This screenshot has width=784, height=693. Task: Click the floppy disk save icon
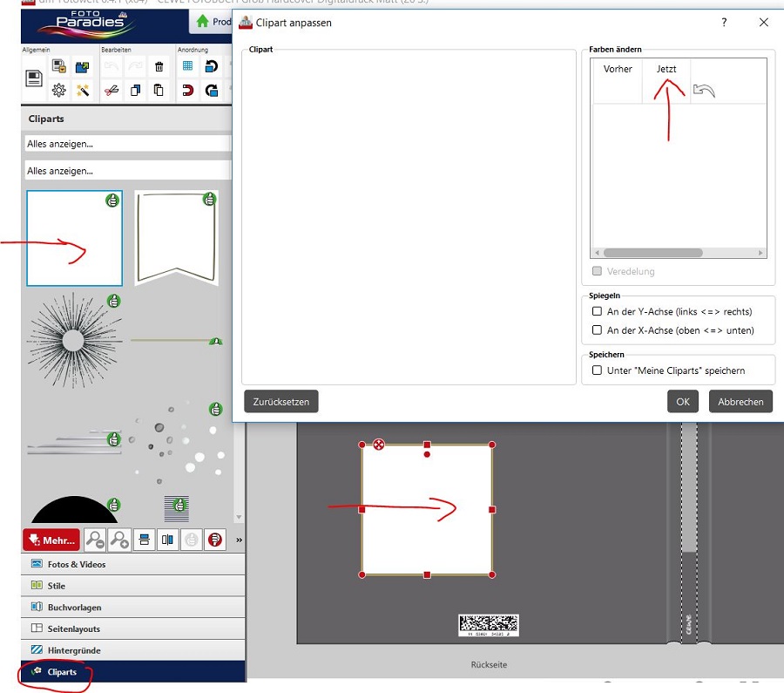(x=34, y=79)
